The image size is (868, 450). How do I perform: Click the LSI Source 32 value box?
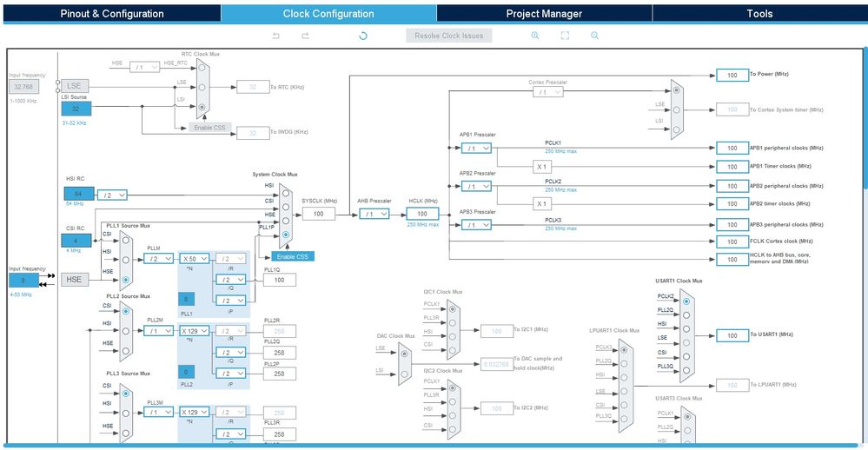pyautogui.click(x=76, y=109)
